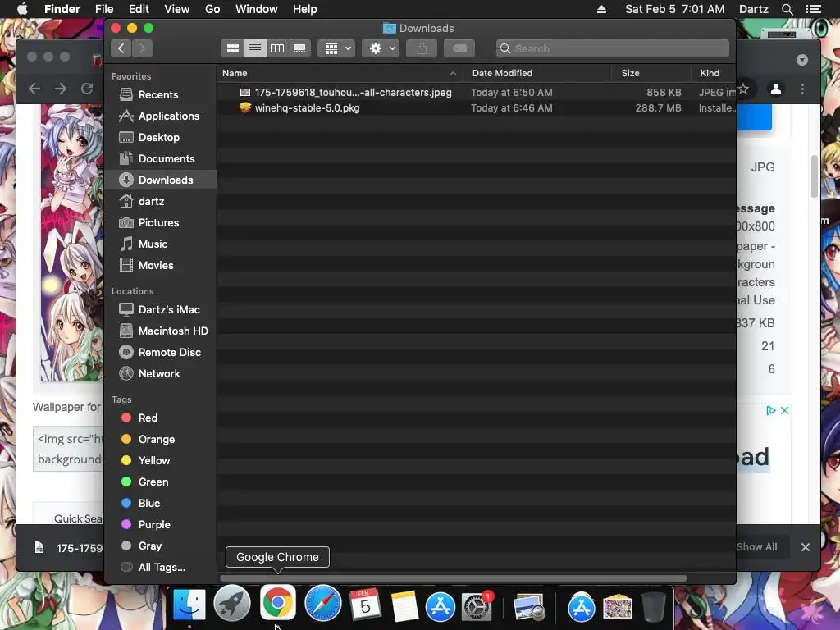
Task: Open Desktop folder in sidebar
Action: pos(161,138)
